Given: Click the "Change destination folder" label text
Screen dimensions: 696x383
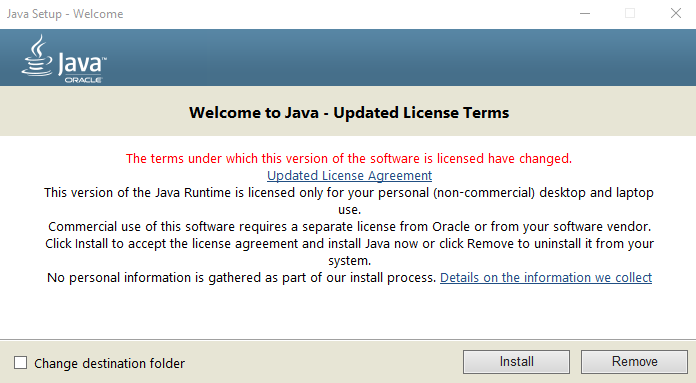Looking at the screenshot, I should (x=109, y=363).
